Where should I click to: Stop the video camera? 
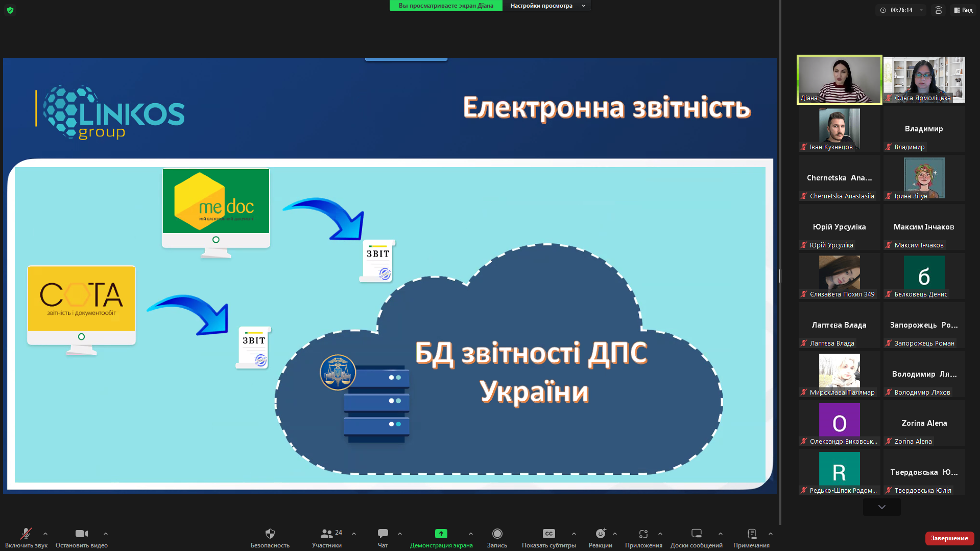coord(81,534)
